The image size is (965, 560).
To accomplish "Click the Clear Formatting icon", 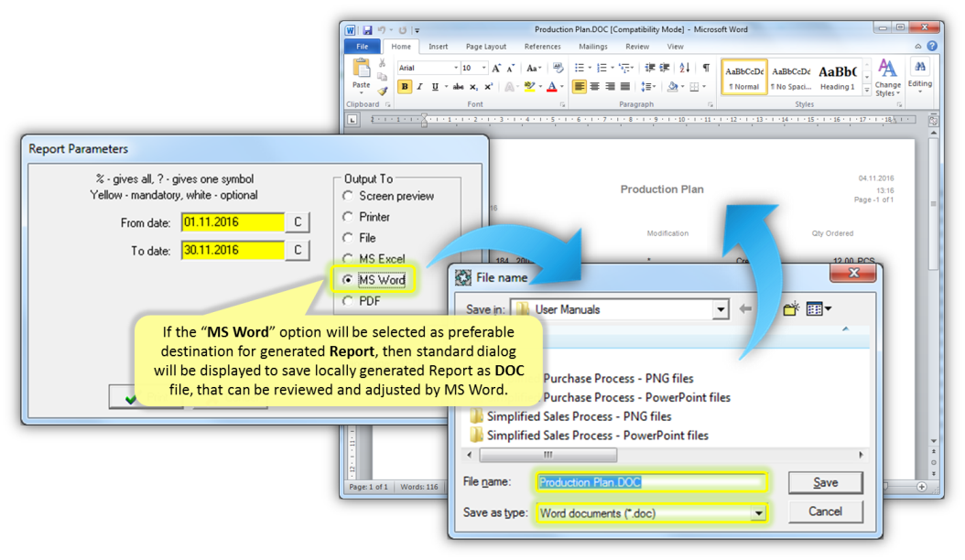I will click(558, 68).
